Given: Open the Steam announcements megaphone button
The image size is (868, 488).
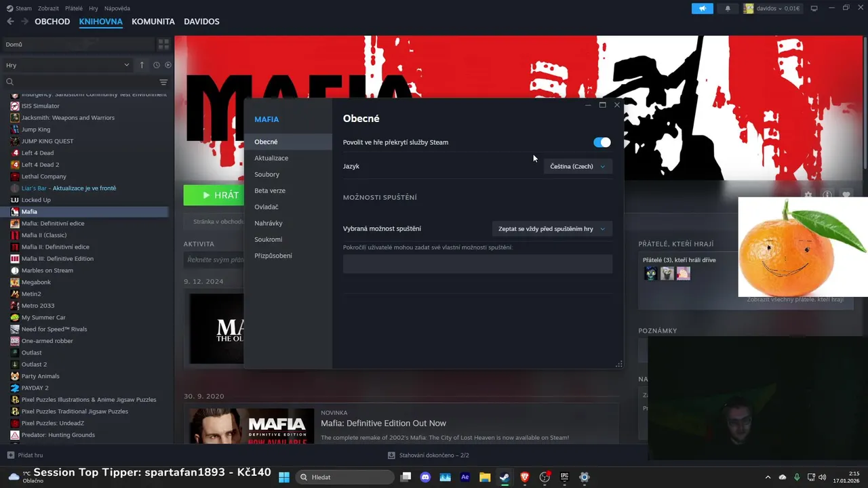Looking at the screenshot, I should click(x=703, y=8).
